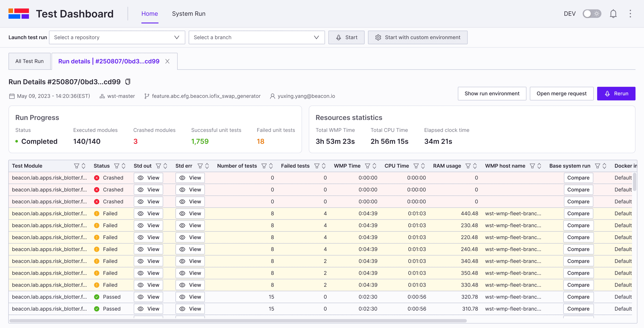This screenshot has height=328, width=644.
Task: Click the notification bell icon
Action: 613,14
